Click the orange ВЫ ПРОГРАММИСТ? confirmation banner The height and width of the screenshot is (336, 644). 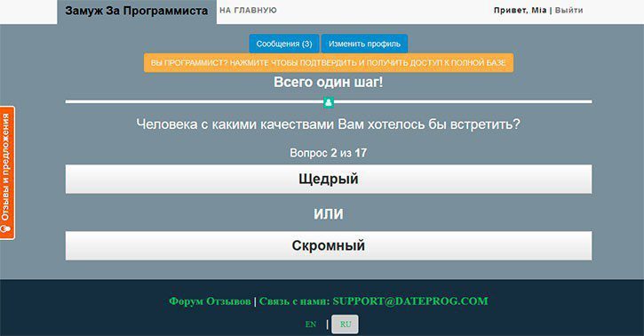coord(329,63)
